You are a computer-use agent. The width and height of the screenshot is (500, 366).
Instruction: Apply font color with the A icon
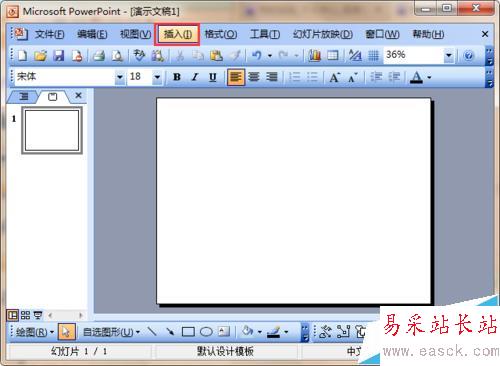416,77
